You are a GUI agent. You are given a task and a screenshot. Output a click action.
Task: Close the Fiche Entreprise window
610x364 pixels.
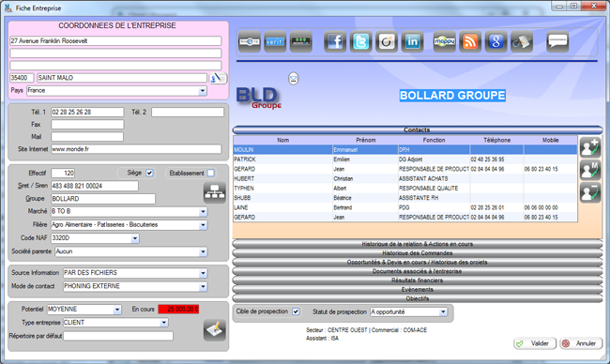(594, 6)
